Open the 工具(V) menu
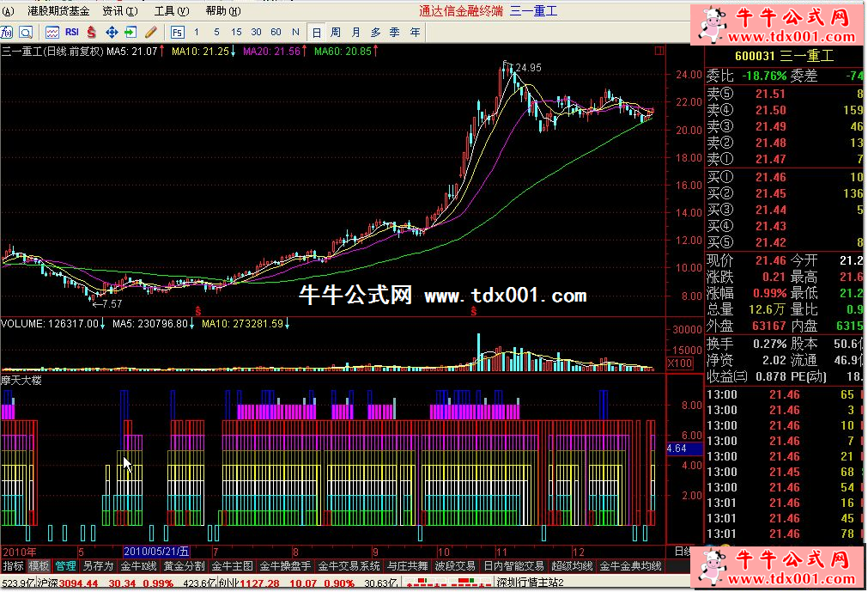 click(x=172, y=11)
